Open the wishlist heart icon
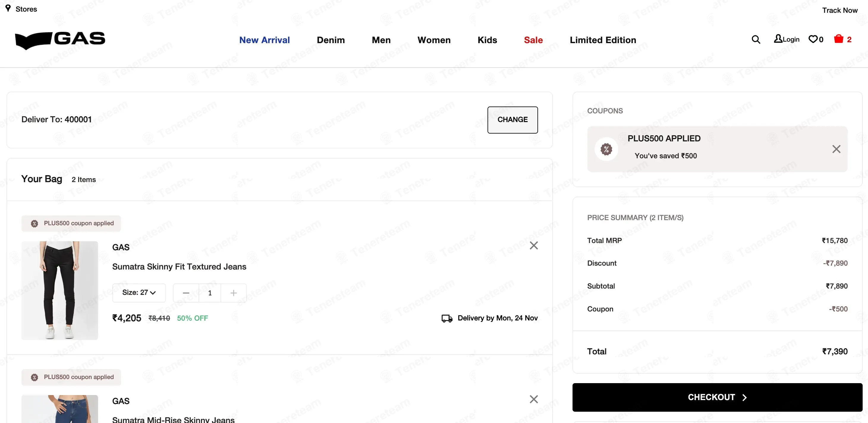The width and height of the screenshot is (868, 423). point(813,40)
